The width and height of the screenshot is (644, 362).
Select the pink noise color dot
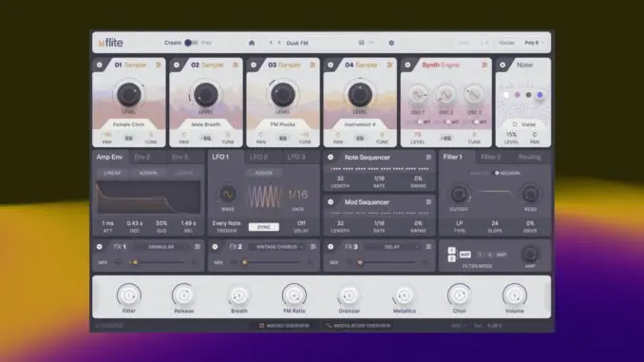518,95
